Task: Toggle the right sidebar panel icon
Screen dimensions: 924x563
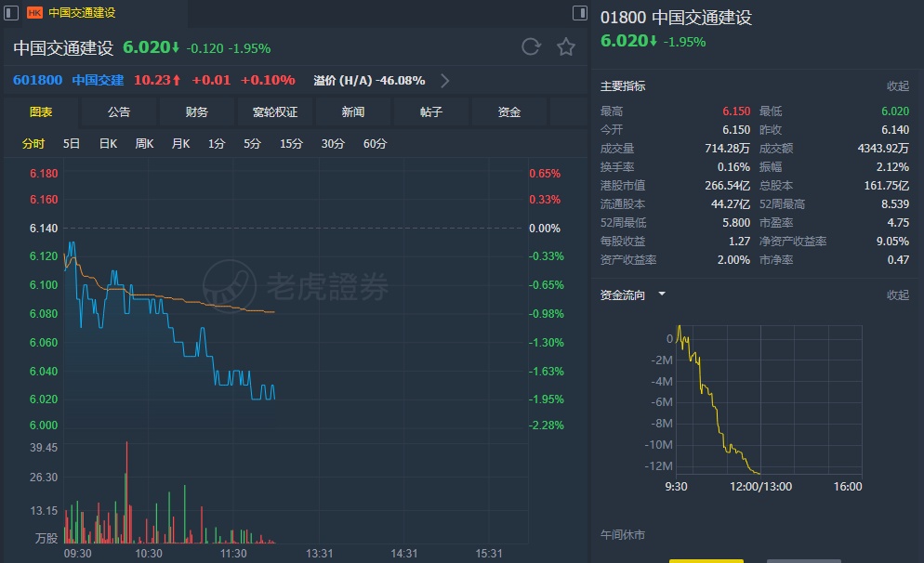Action: pyautogui.click(x=580, y=13)
